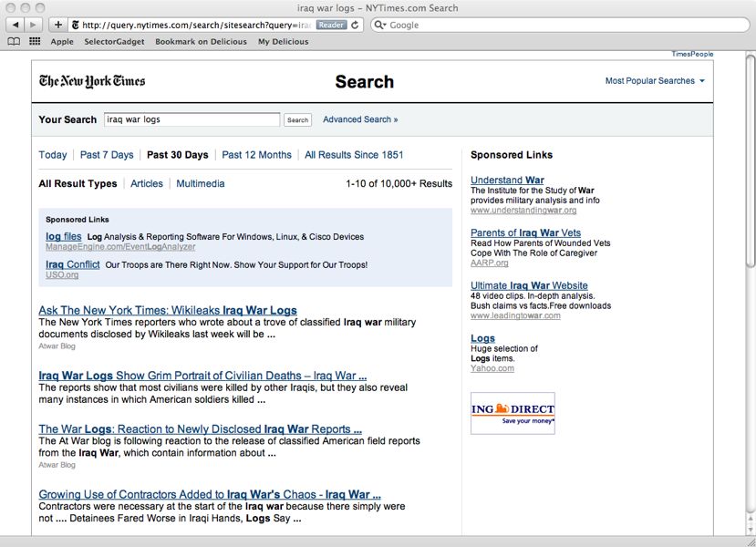Screen dimensions: 756x547
Task: Open the Google search magnifier dropdown
Action: (x=380, y=25)
